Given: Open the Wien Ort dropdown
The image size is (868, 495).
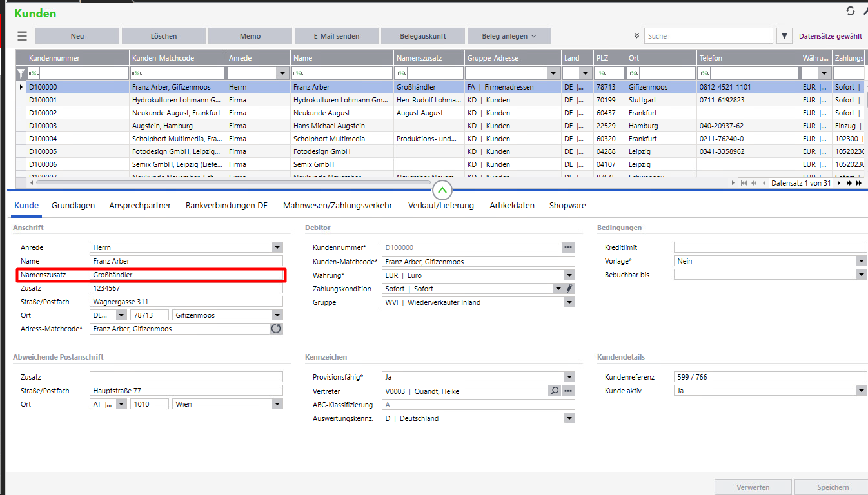Looking at the screenshot, I should [277, 404].
